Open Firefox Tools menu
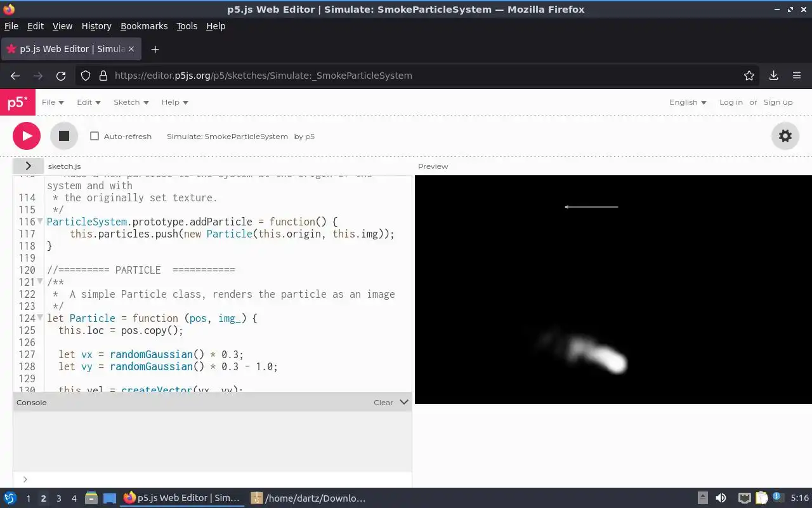The height and width of the screenshot is (508, 812). (x=187, y=26)
